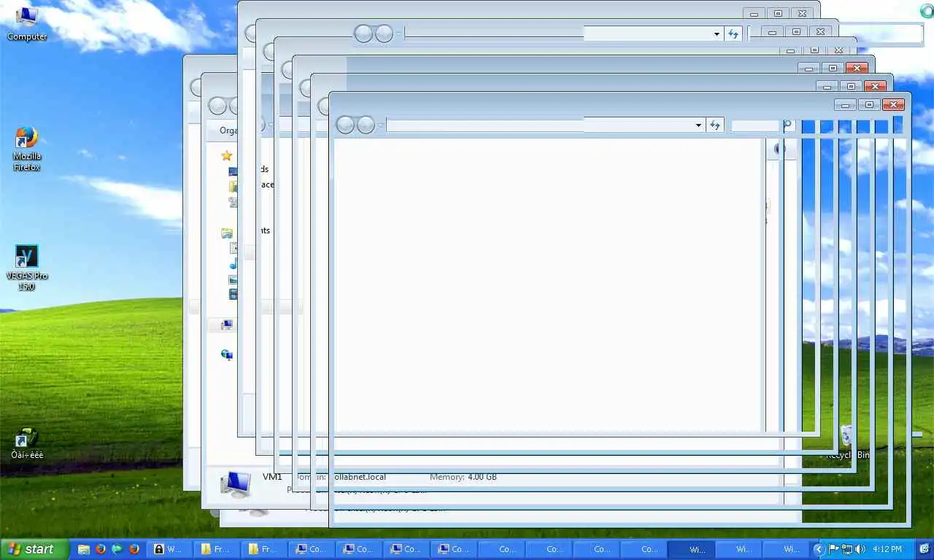Screen dimensions: 934x560
Task: Select the Computer item in the rear sidebar
Action: (227, 325)
